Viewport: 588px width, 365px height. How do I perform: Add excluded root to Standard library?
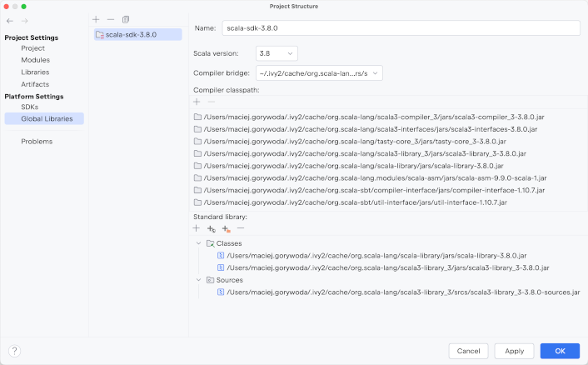(x=227, y=228)
